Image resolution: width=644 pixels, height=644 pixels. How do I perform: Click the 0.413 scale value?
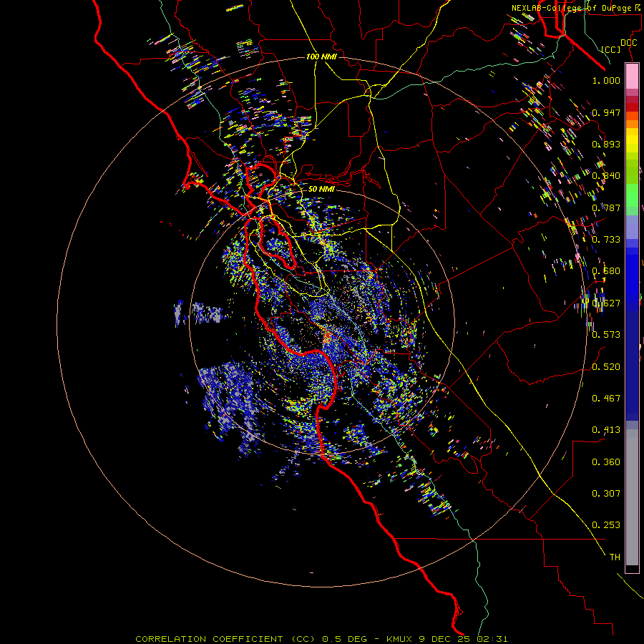coord(606,430)
